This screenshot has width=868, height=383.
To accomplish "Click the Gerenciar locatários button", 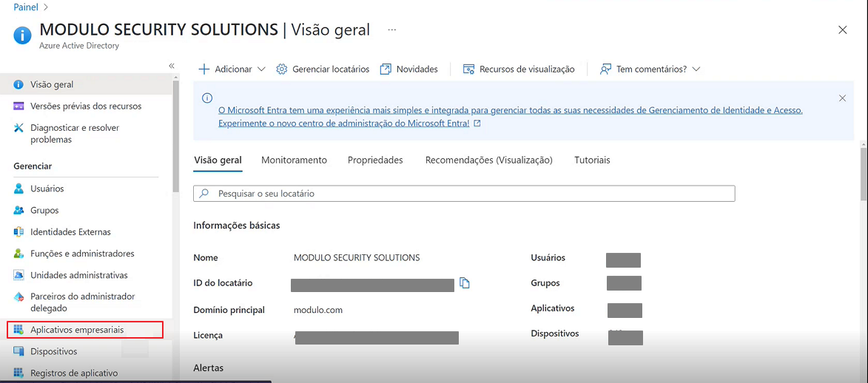I will click(x=323, y=70).
